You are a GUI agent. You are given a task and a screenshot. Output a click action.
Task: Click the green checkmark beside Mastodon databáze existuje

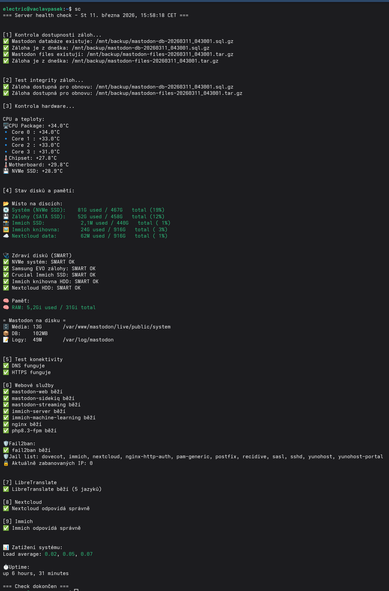point(6,41)
